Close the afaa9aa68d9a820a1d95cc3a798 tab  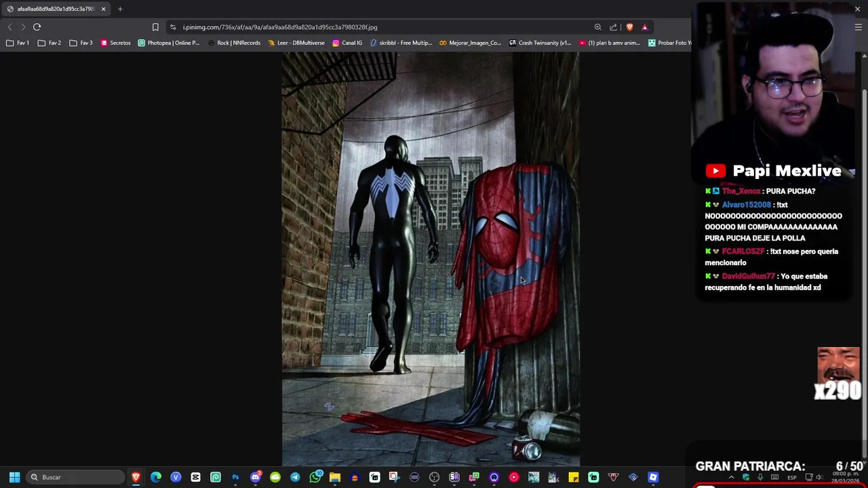click(x=103, y=9)
